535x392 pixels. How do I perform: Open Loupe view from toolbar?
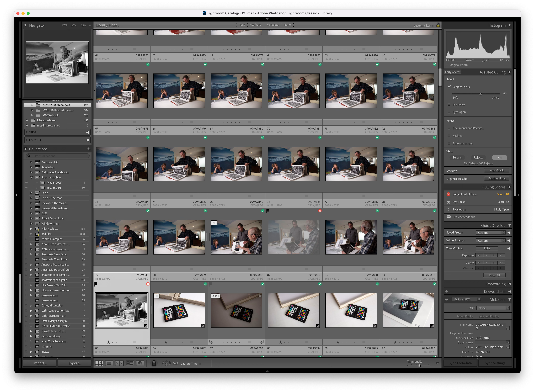coord(109,363)
